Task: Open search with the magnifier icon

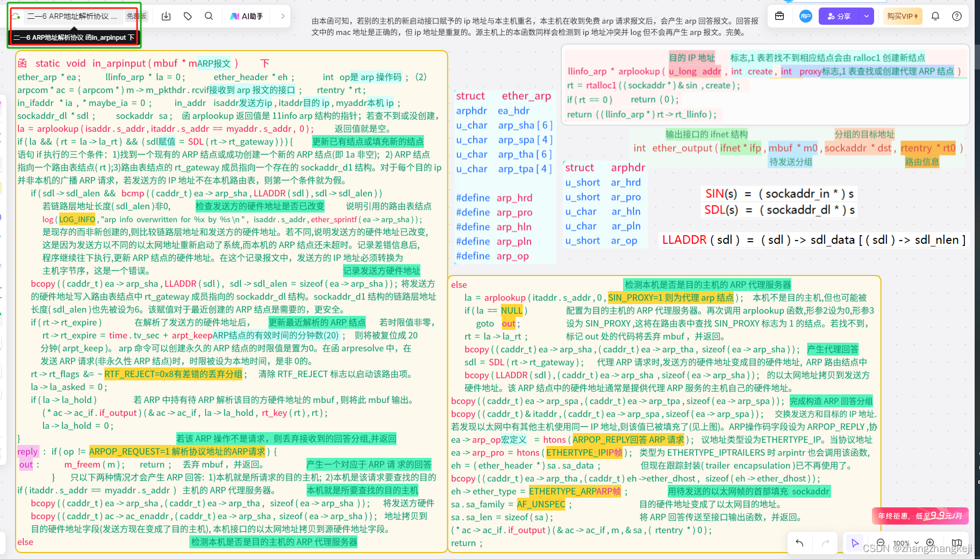Action: coord(209,16)
